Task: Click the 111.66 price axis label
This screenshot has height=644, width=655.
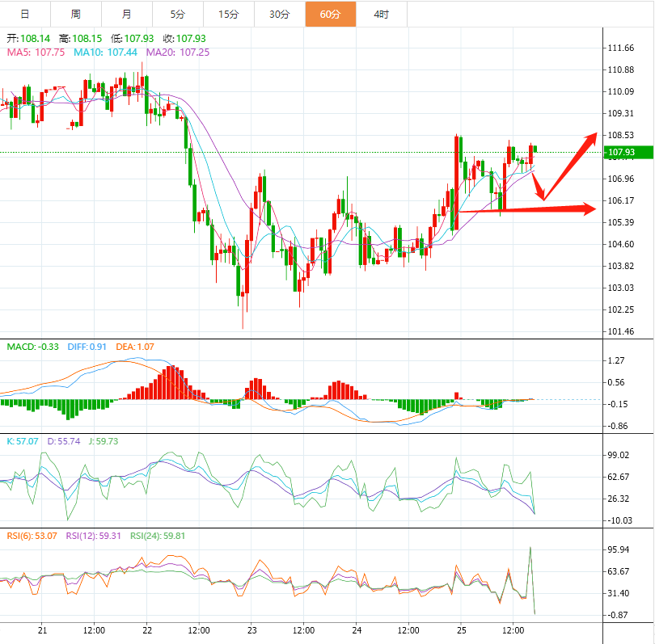Action: (621, 48)
